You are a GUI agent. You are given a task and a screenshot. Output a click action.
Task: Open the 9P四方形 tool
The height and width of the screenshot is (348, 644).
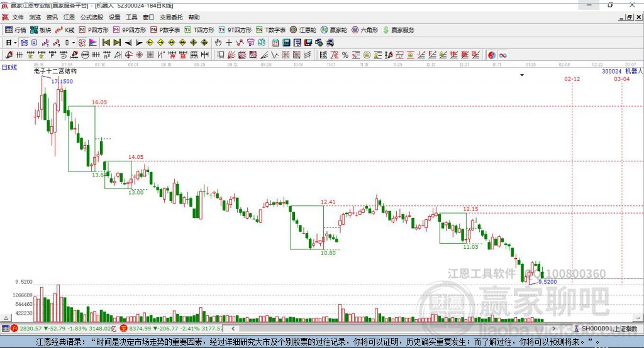[x=129, y=30]
